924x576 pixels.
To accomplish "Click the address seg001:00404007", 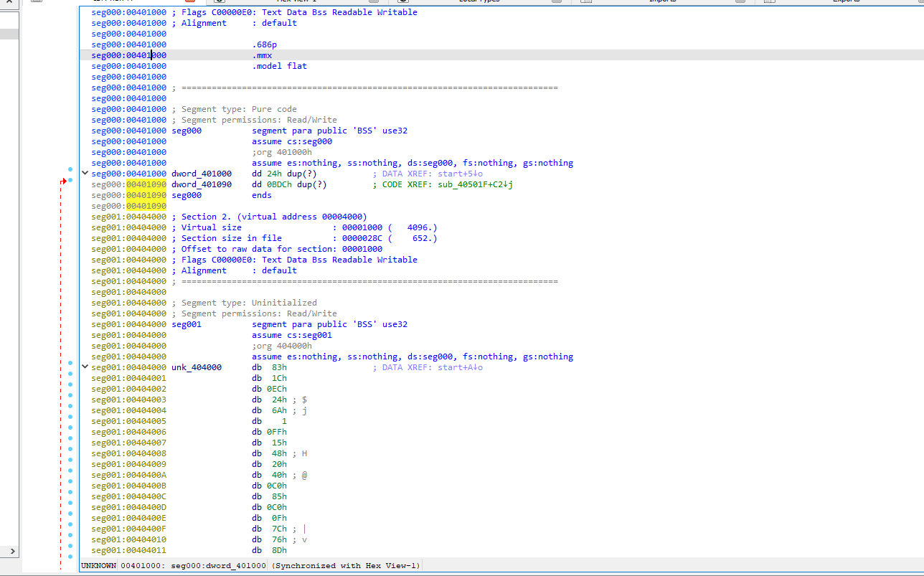I will (x=129, y=443).
